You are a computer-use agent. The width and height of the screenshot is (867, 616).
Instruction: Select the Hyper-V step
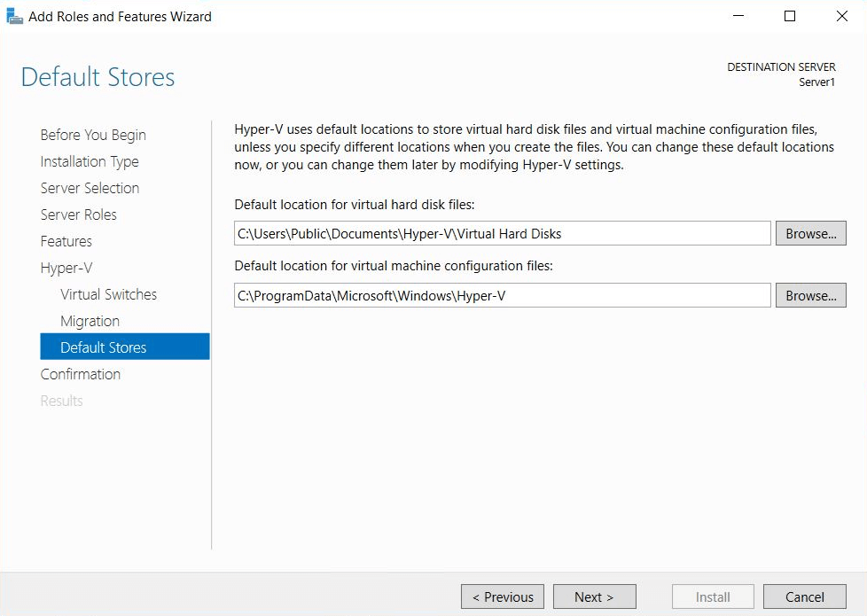coord(66,268)
